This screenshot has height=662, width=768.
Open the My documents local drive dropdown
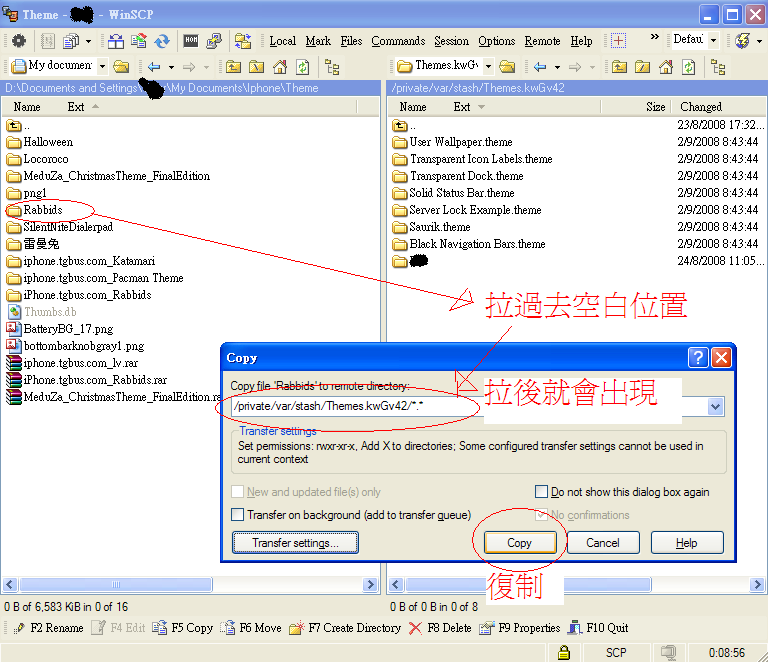click(102, 67)
